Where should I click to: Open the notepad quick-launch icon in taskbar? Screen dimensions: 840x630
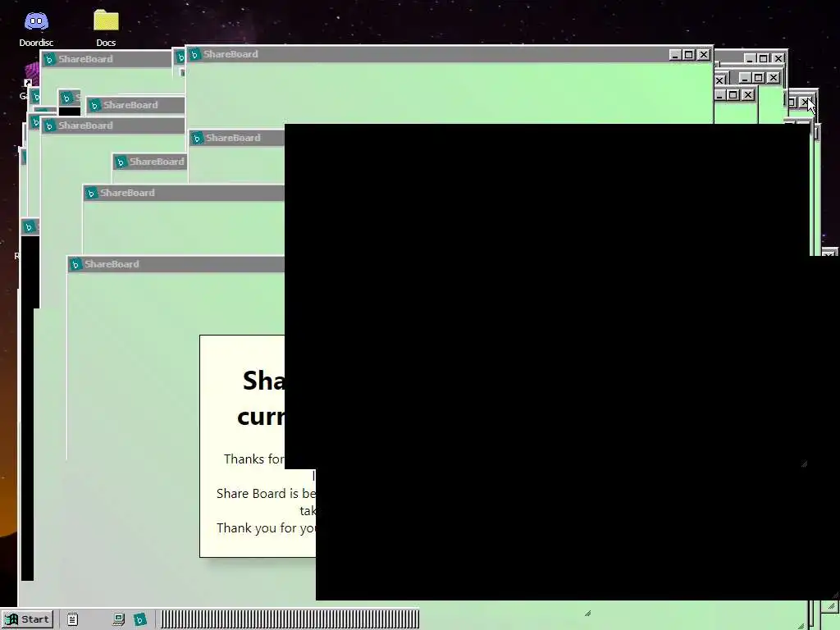pyautogui.click(x=72, y=620)
